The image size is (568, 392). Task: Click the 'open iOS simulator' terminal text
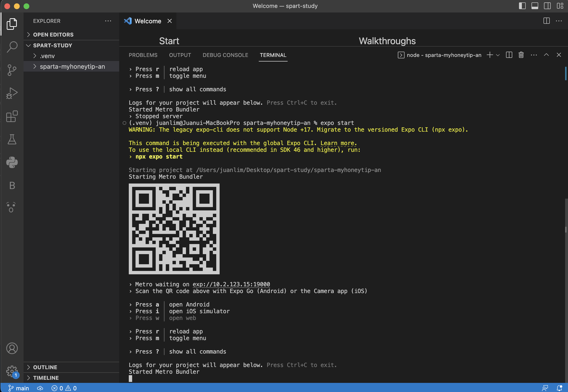(199, 312)
